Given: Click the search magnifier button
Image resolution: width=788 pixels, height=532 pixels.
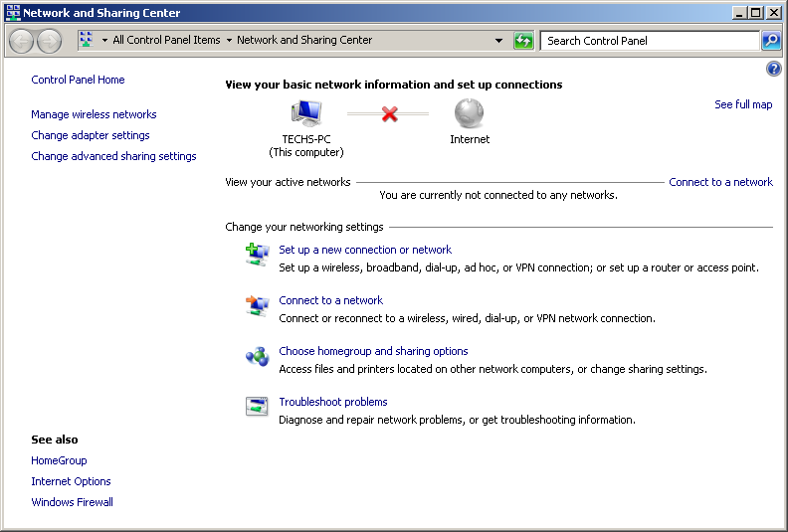Looking at the screenshot, I should pos(771,40).
